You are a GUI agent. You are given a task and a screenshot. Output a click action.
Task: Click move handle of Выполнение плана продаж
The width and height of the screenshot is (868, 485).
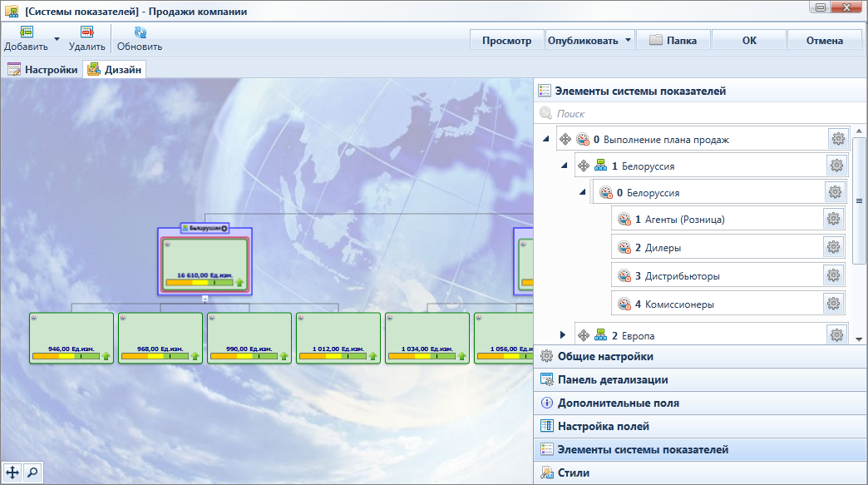[565, 139]
